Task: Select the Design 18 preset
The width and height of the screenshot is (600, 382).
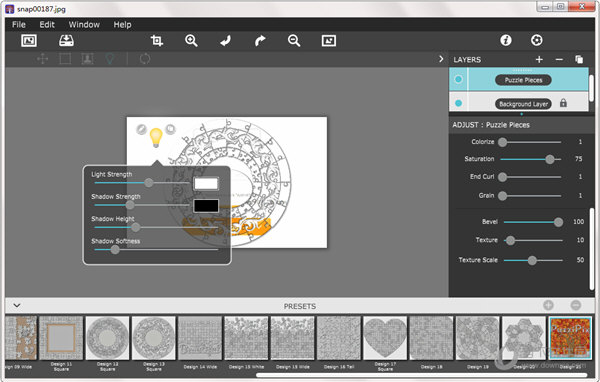Action: 431,338
